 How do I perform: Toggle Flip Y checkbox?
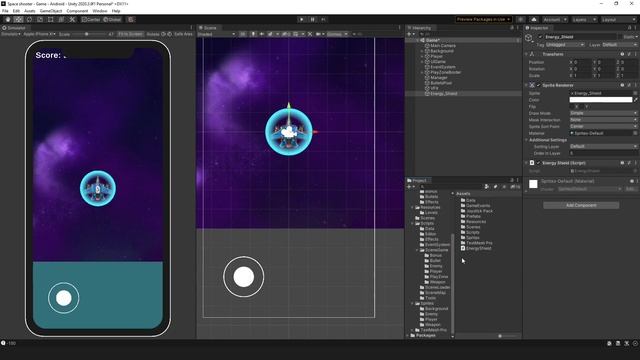582,107
